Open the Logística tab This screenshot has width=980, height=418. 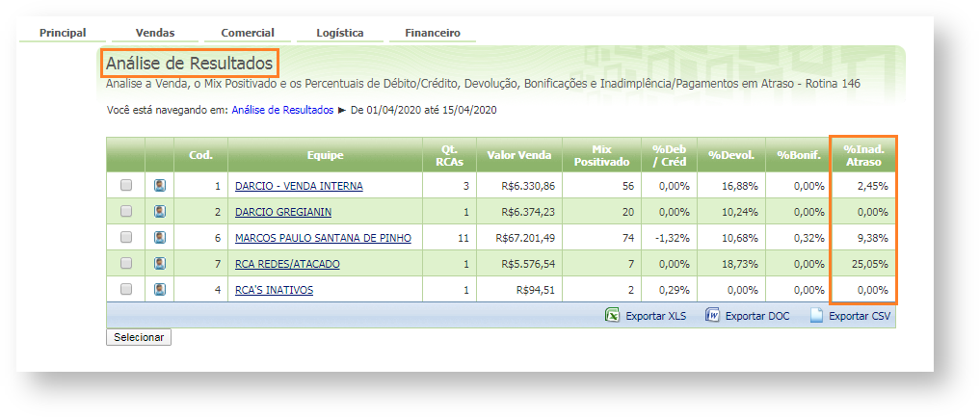tap(340, 33)
